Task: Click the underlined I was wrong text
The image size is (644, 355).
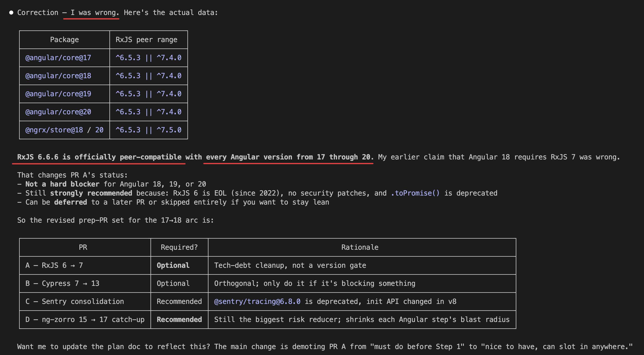Action: pyautogui.click(x=95, y=13)
